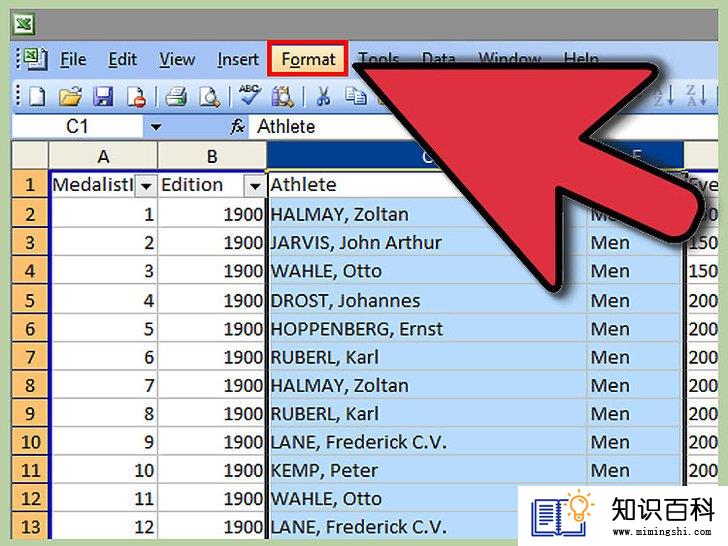Viewport: 728px width, 546px height.
Task: Click the cell DROST, Johannes
Action: coord(427,300)
